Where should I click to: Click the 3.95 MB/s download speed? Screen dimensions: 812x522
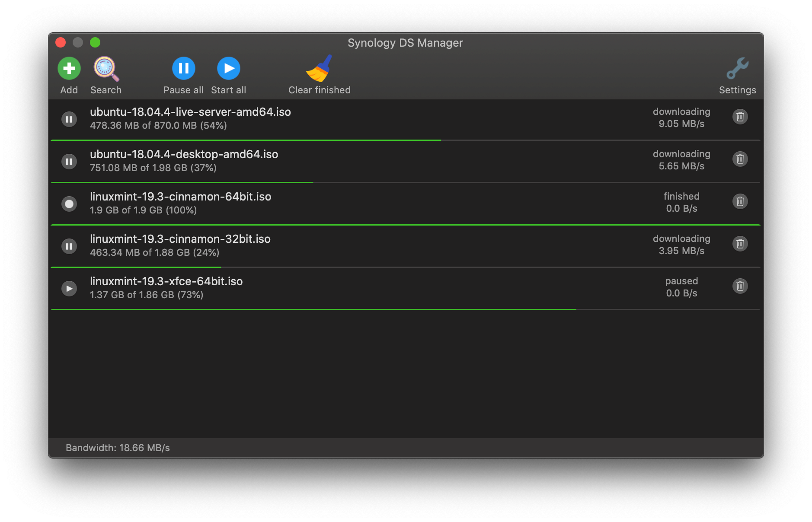coord(681,251)
